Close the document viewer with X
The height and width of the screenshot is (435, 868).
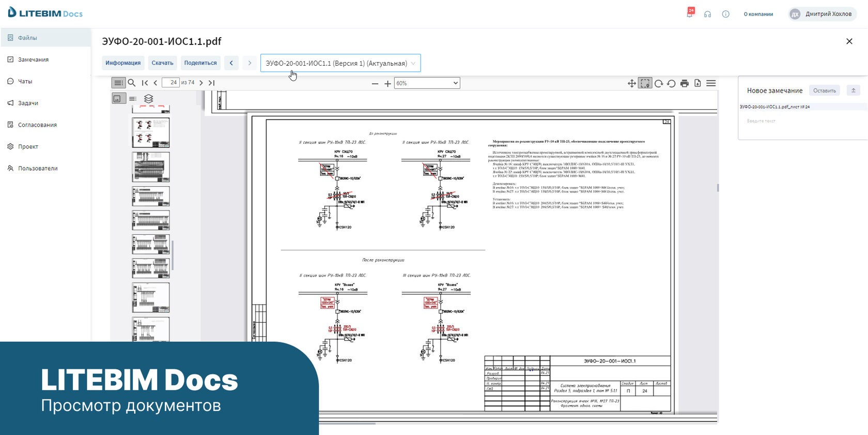(849, 41)
